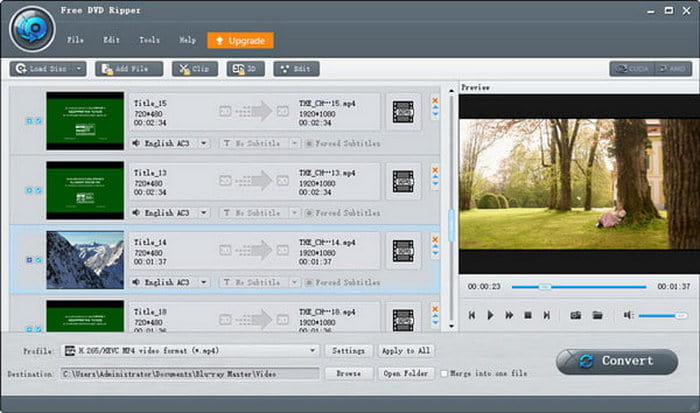Open output format film icon for Title_13

click(x=403, y=182)
